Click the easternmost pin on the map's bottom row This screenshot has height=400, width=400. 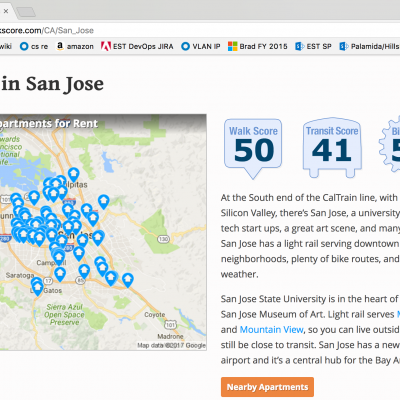[x=128, y=280]
